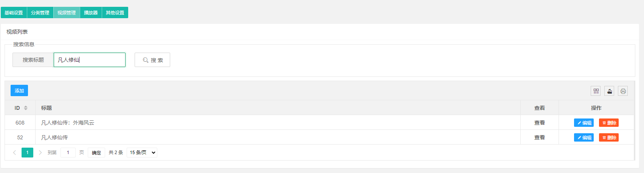This screenshot has width=644, height=173.
Task: Edit row 608 with 编辑 button
Action: pyautogui.click(x=584, y=123)
